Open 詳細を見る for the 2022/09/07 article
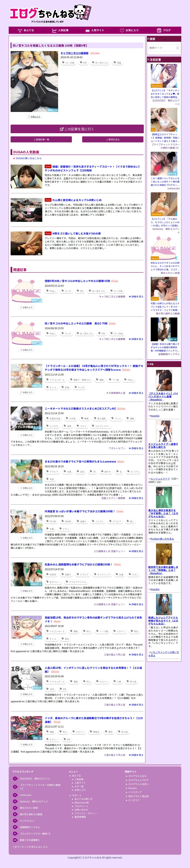Screen dimensions: 190x868 click(x=136, y=655)
